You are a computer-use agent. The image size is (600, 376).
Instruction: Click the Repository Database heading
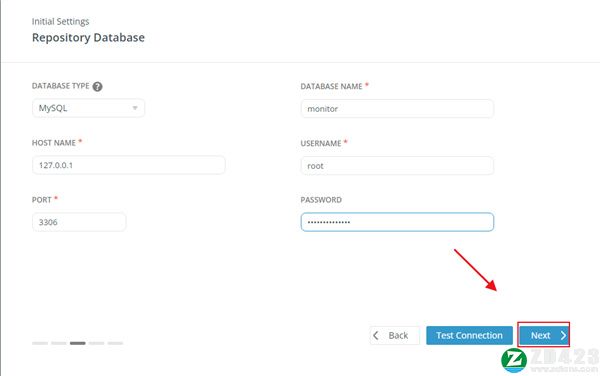coord(88,37)
